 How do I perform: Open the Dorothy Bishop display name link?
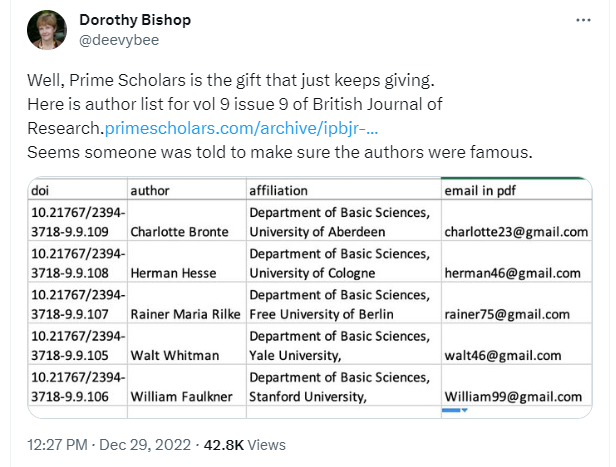134,20
